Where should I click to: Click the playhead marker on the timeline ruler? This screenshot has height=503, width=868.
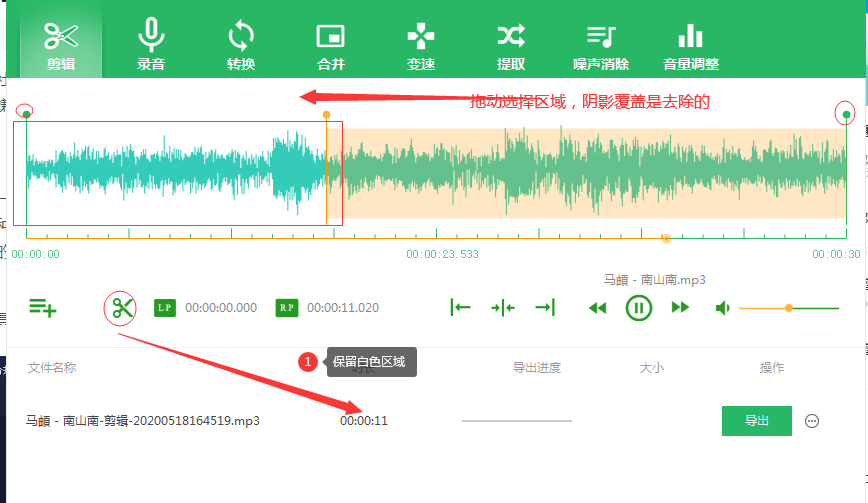[x=666, y=238]
